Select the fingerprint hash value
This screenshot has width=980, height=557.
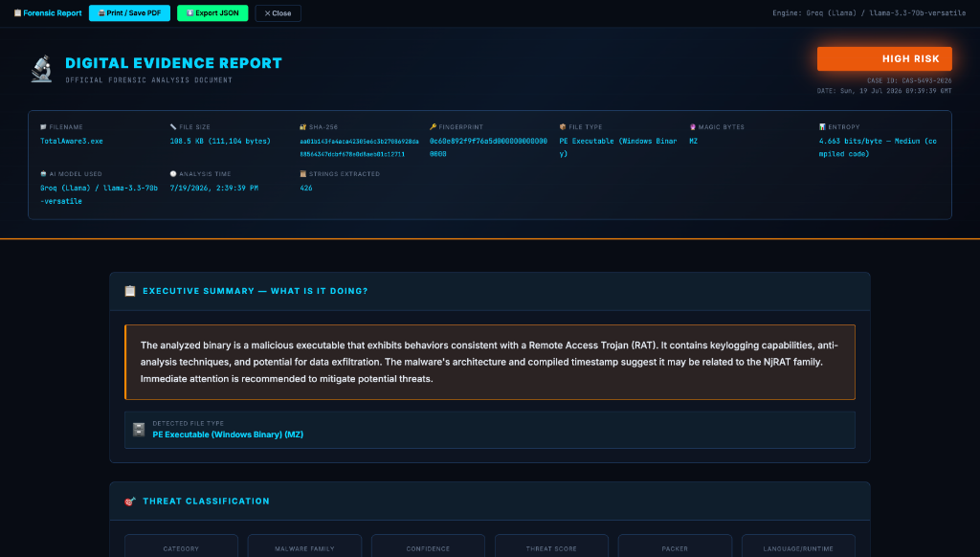[x=488, y=147]
